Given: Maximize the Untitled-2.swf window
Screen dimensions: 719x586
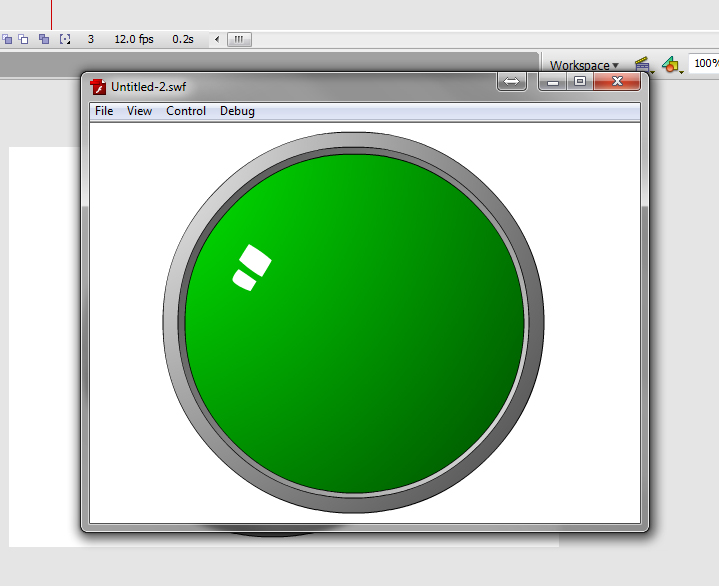Looking at the screenshot, I should click(x=580, y=82).
